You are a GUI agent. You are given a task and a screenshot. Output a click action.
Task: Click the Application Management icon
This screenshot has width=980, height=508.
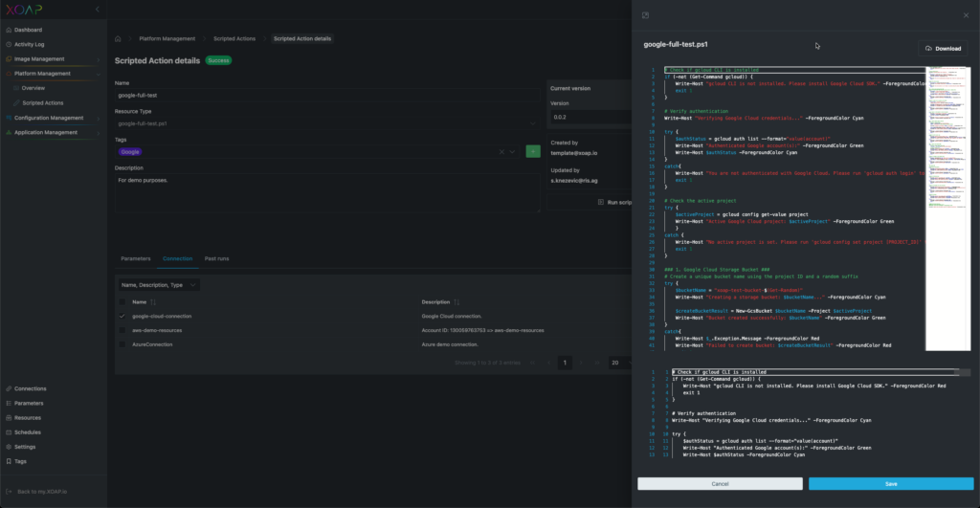click(x=9, y=132)
